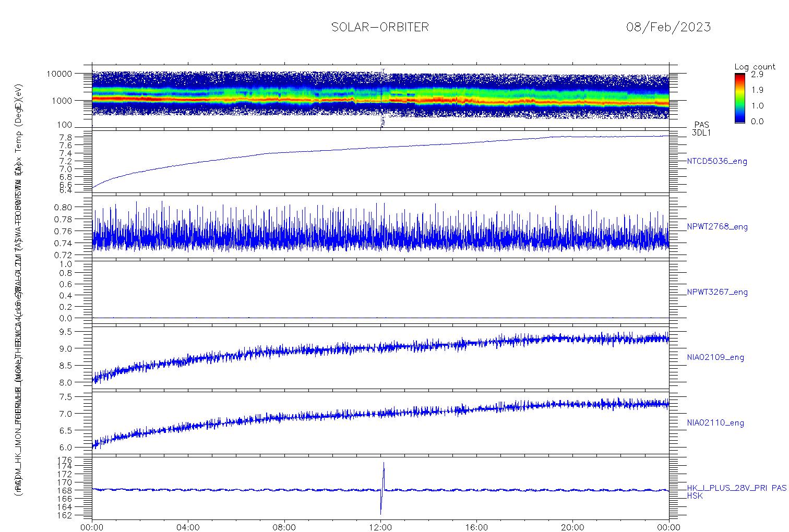Click the 10000 eV energy axis label
The width and height of the screenshot is (789, 532).
click(x=61, y=74)
